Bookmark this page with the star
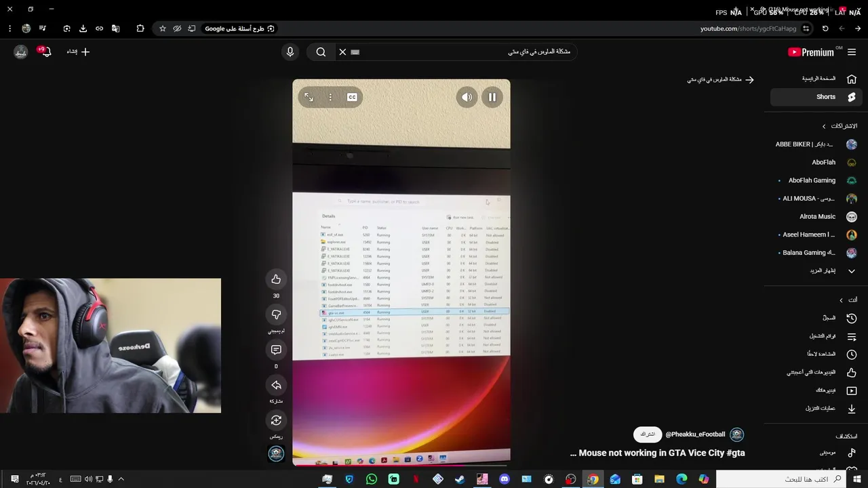868x488 pixels. click(x=163, y=28)
